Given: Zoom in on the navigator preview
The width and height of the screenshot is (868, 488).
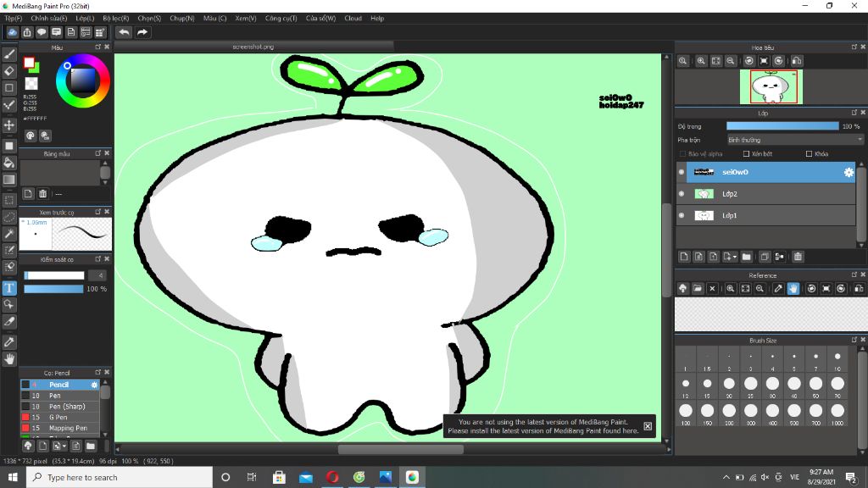Looking at the screenshot, I should point(701,61).
